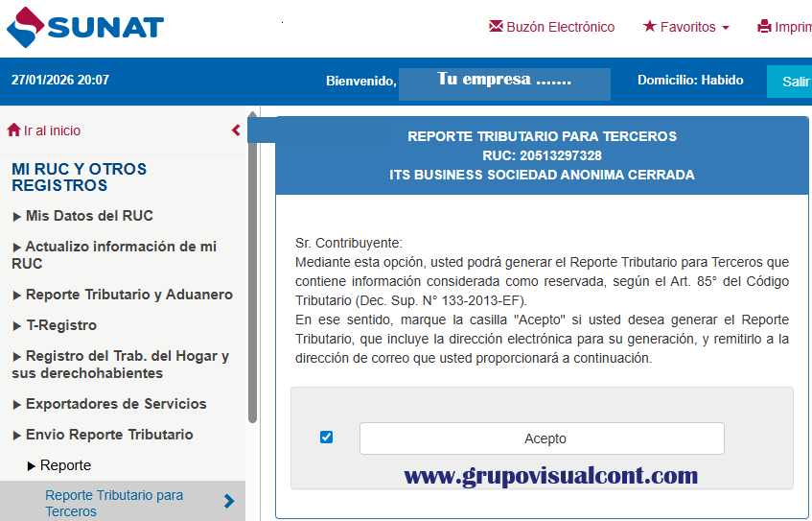
Task: Click the SUNAT logo
Action: pos(85,27)
